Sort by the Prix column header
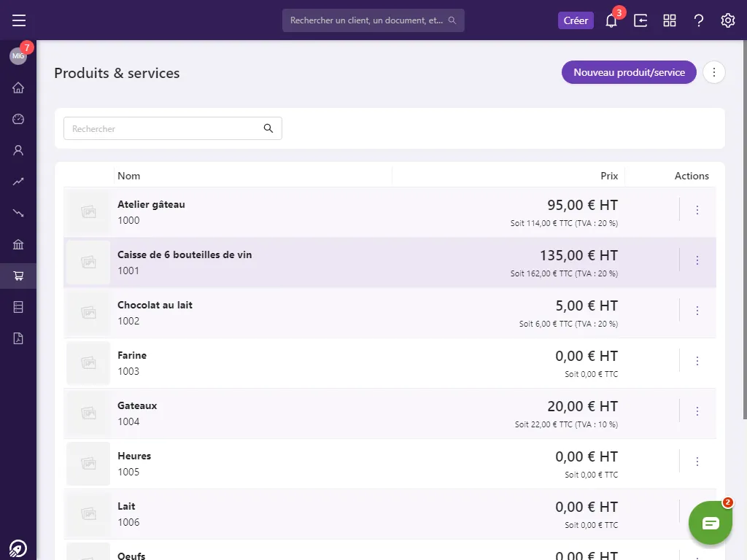747x560 pixels. [609, 176]
